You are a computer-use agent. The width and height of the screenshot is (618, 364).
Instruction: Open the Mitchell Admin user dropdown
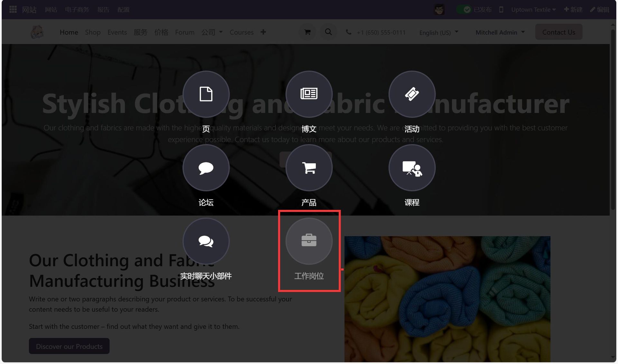(500, 32)
